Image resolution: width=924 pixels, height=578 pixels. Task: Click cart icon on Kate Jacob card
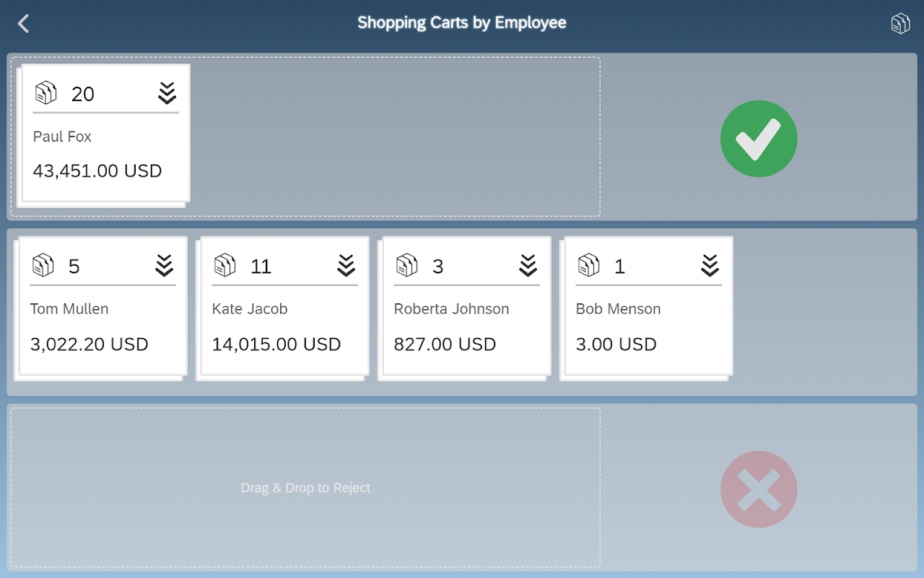pyautogui.click(x=225, y=266)
